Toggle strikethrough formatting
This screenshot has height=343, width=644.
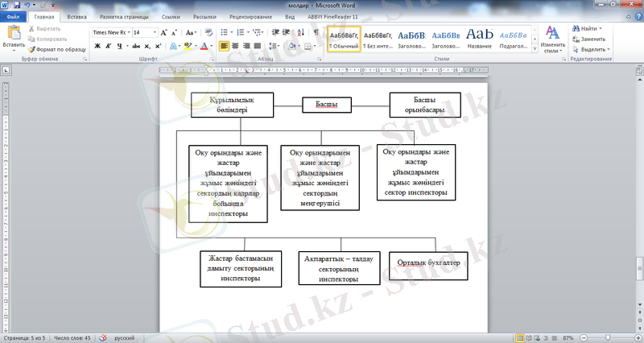pyautogui.click(x=136, y=46)
